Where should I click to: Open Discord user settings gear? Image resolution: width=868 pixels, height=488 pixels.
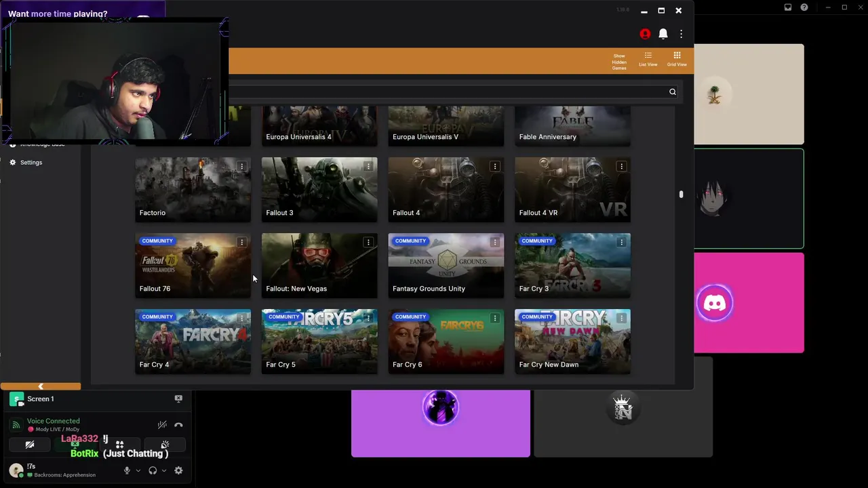(x=178, y=470)
